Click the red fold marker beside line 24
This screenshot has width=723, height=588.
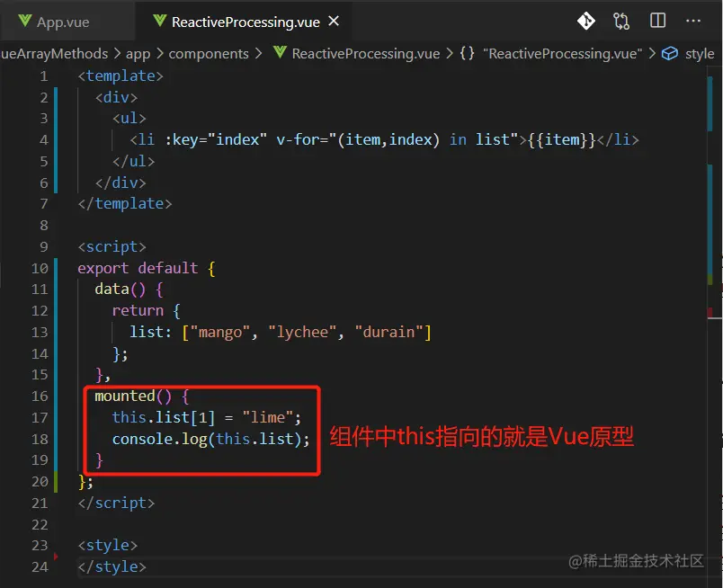coord(56,557)
